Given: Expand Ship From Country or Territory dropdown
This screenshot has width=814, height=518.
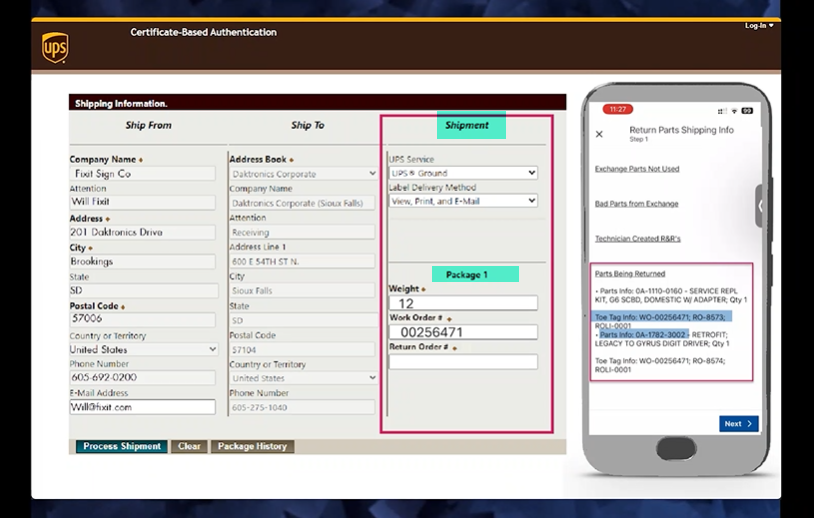Looking at the screenshot, I should [x=143, y=349].
